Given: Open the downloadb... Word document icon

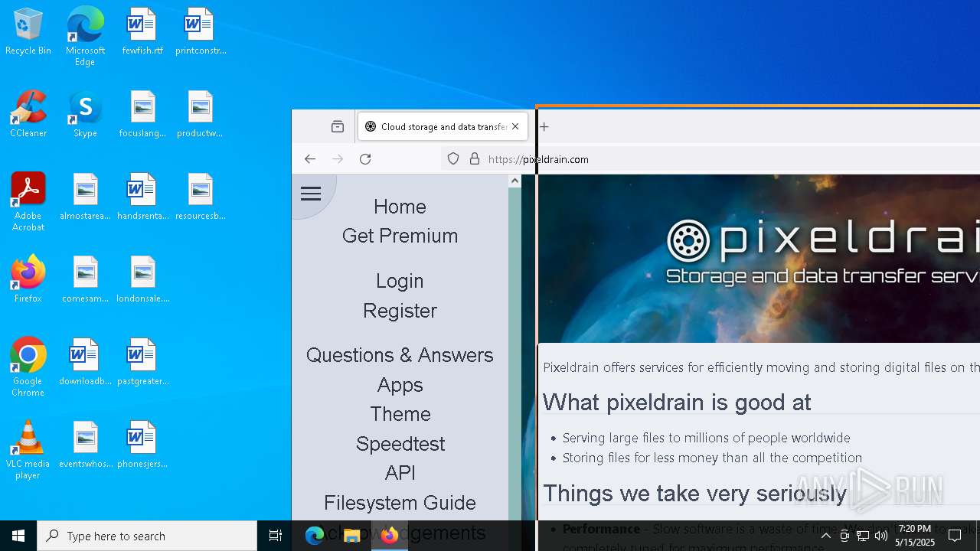Looking at the screenshot, I should (x=85, y=363).
